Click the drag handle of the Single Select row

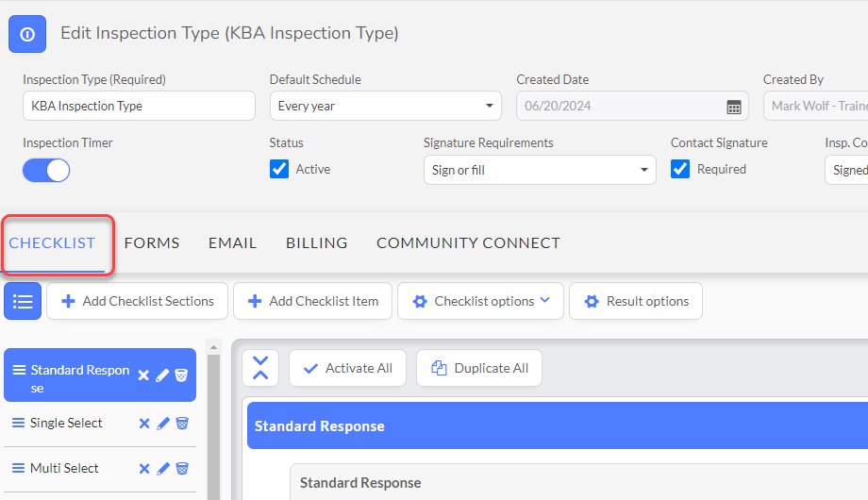tap(18, 423)
